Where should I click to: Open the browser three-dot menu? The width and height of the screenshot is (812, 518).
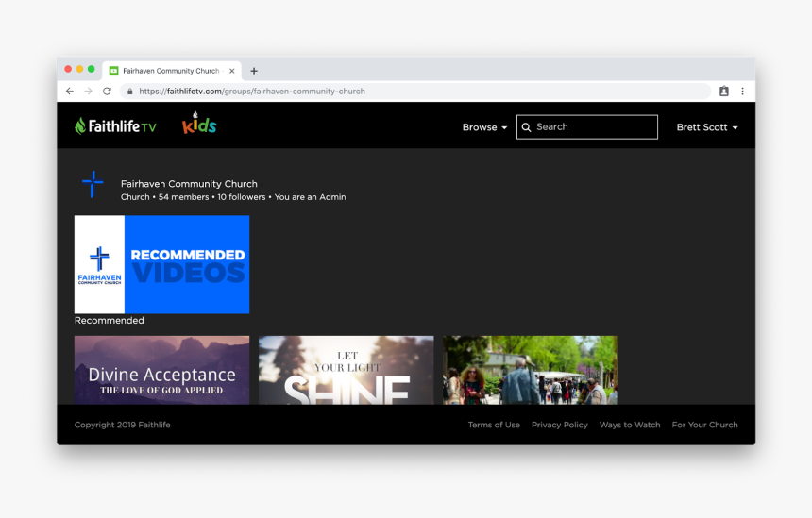(x=742, y=92)
